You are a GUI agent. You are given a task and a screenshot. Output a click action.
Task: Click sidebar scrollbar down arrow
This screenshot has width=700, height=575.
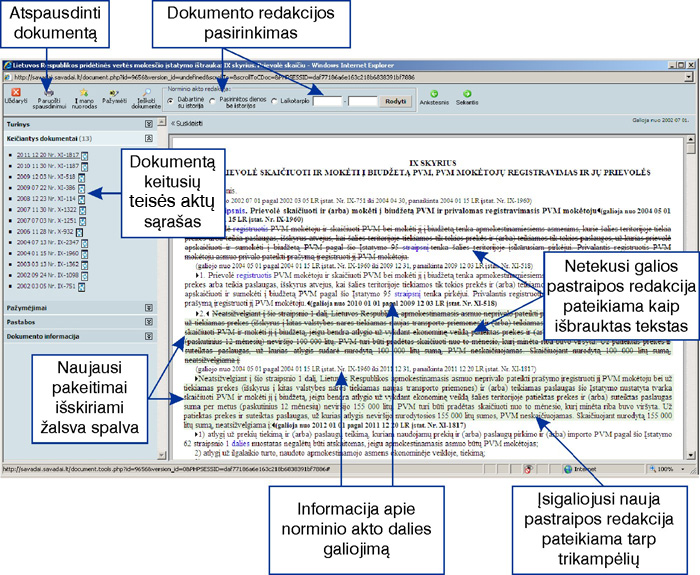(x=162, y=455)
